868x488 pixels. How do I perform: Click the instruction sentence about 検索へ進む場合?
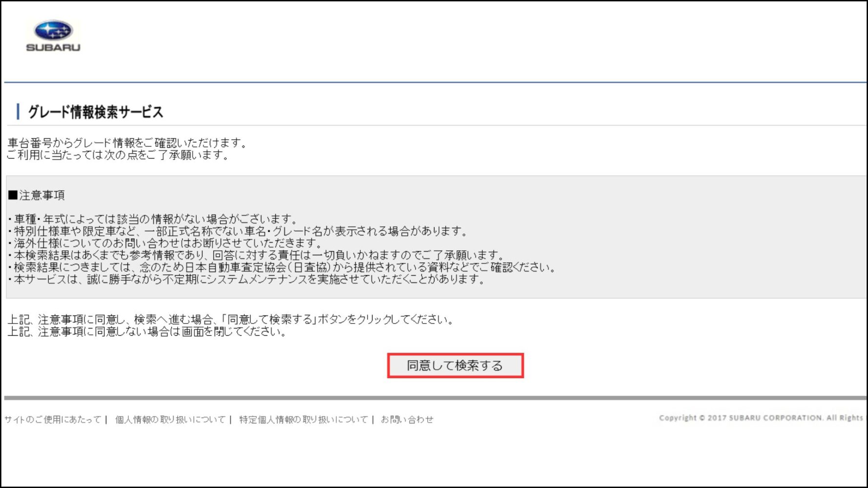(x=231, y=320)
